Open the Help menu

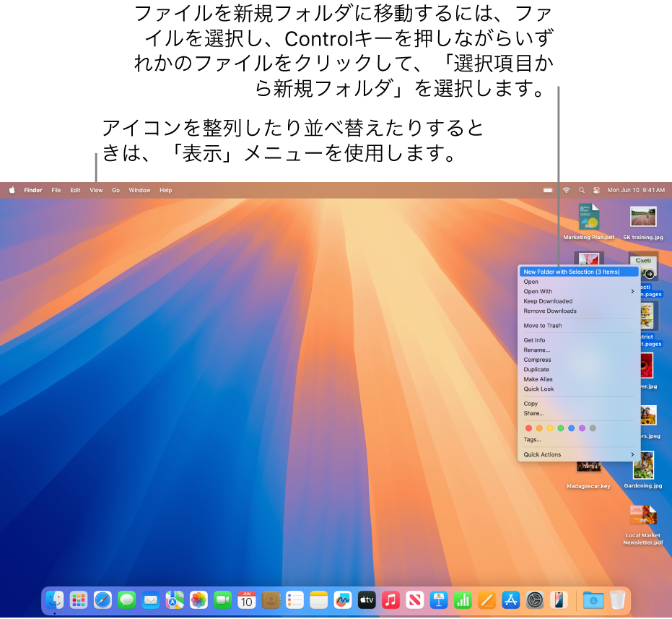coord(166,190)
